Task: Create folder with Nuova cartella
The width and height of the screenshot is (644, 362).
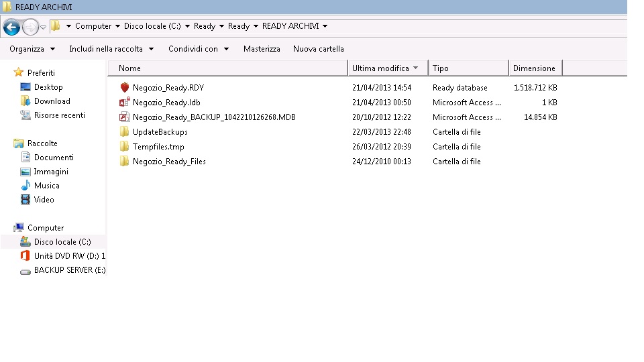Action: (318, 49)
